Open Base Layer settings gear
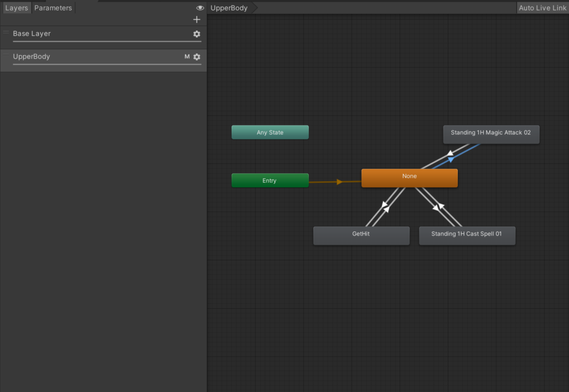Viewport: 569px width, 392px height. (x=197, y=34)
